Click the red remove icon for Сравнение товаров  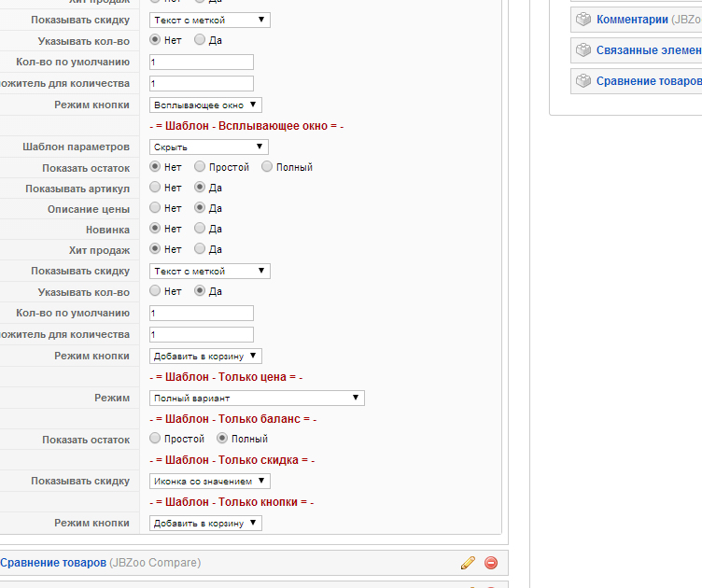[491, 563]
